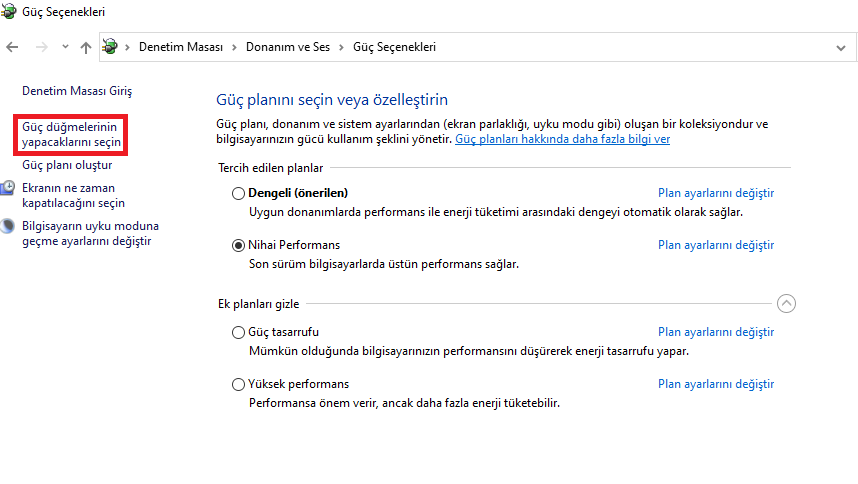Open the address bar history dropdown
Screen dimensions: 858x484
[840, 47]
